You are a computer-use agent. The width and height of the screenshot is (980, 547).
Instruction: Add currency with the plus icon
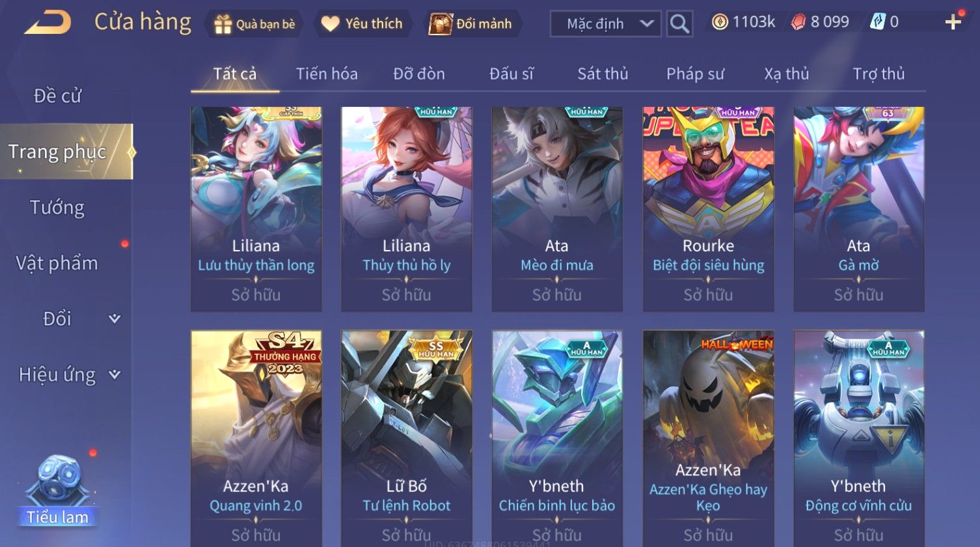tap(953, 22)
